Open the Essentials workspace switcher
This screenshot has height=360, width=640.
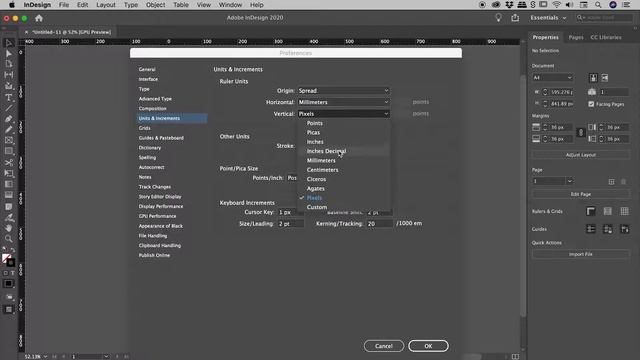(x=548, y=18)
